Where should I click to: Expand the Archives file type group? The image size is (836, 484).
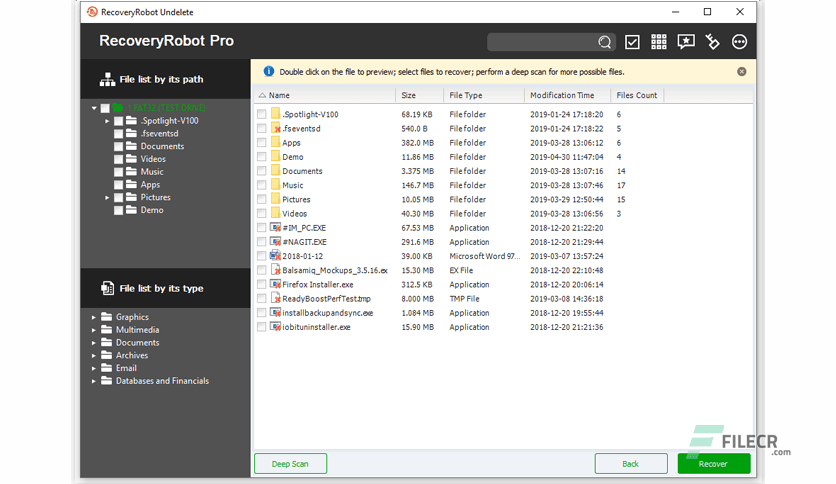(x=94, y=356)
